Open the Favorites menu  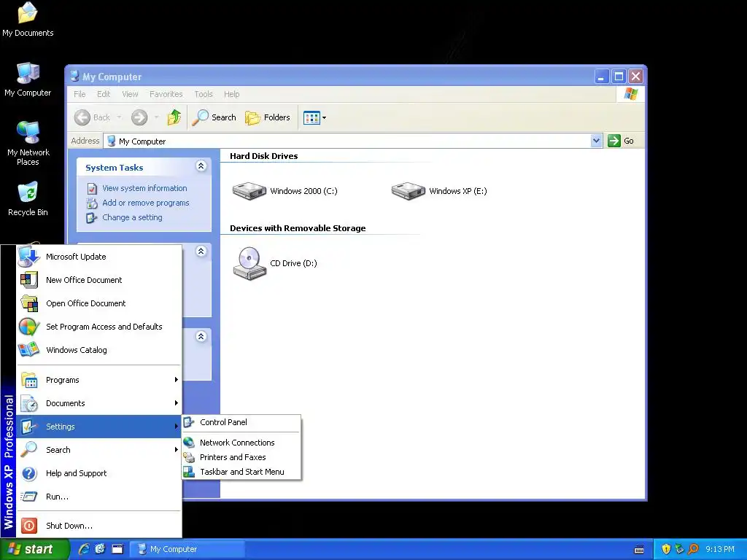coord(166,94)
